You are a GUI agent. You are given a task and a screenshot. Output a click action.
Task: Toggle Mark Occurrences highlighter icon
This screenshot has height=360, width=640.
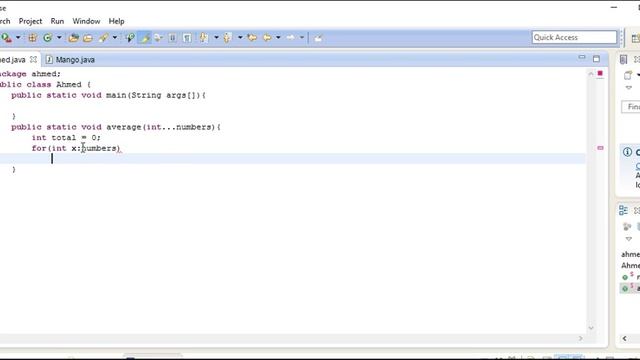coord(144,38)
